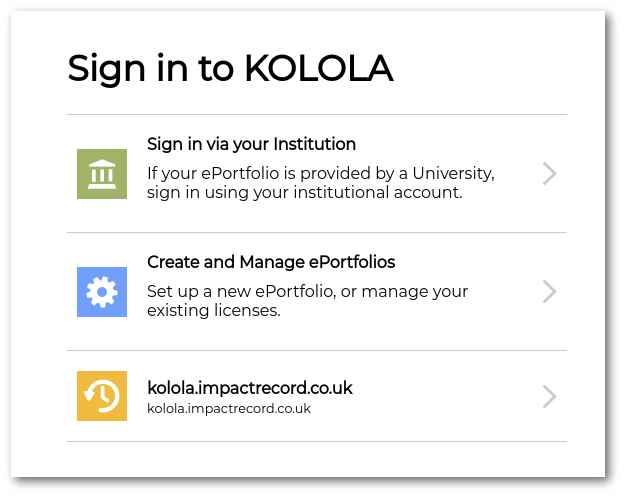This screenshot has height=496, width=624.
Task: Click the yellow history clock icon
Action: tap(102, 396)
